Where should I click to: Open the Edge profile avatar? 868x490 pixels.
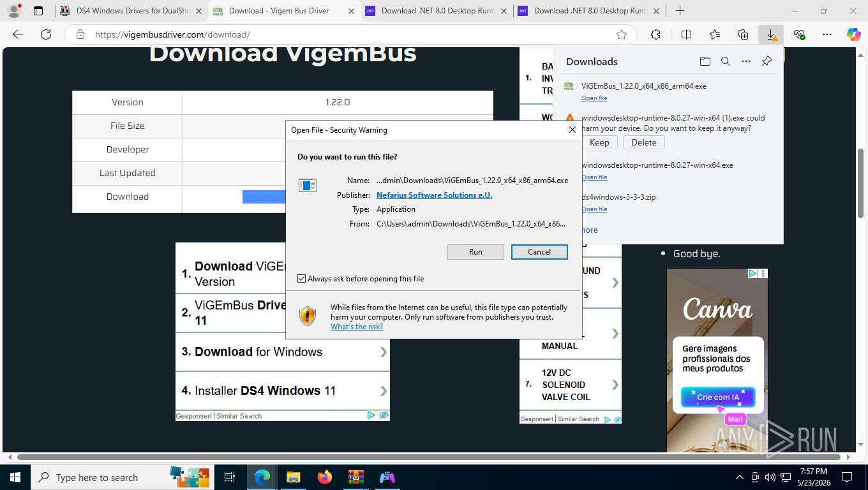pyautogui.click(x=13, y=11)
